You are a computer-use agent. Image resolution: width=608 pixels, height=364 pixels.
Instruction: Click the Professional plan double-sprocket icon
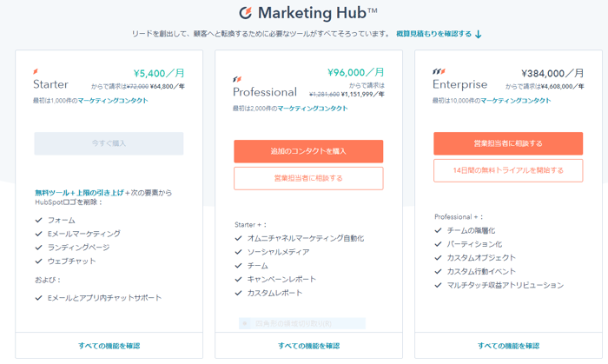pyautogui.click(x=237, y=79)
